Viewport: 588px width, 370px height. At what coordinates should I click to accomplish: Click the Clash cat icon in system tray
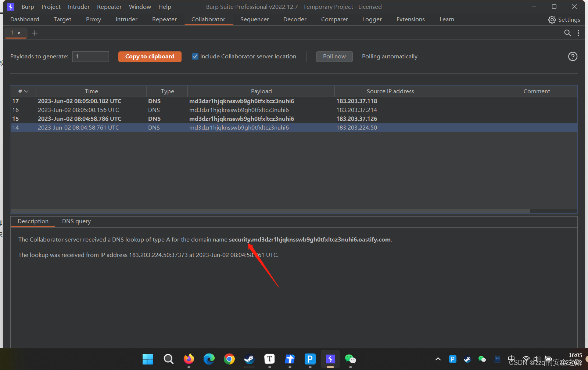pos(497,359)
